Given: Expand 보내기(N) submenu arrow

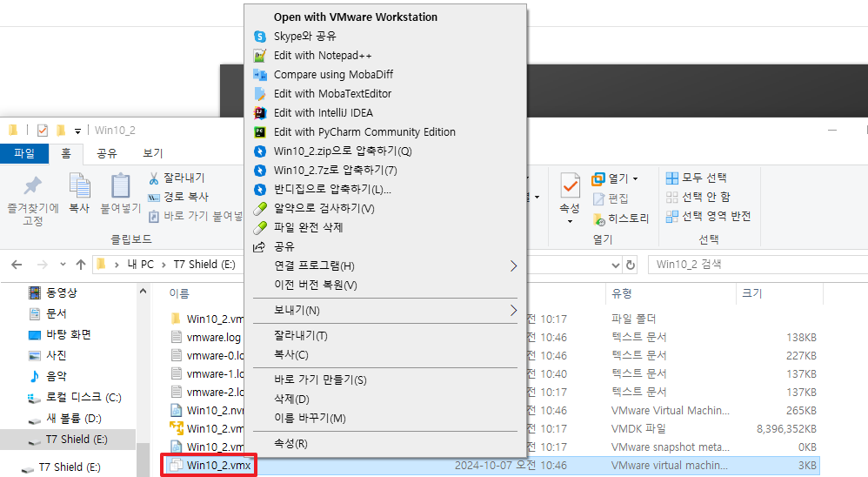Looking at the screenshot, I should pos(513,310).
